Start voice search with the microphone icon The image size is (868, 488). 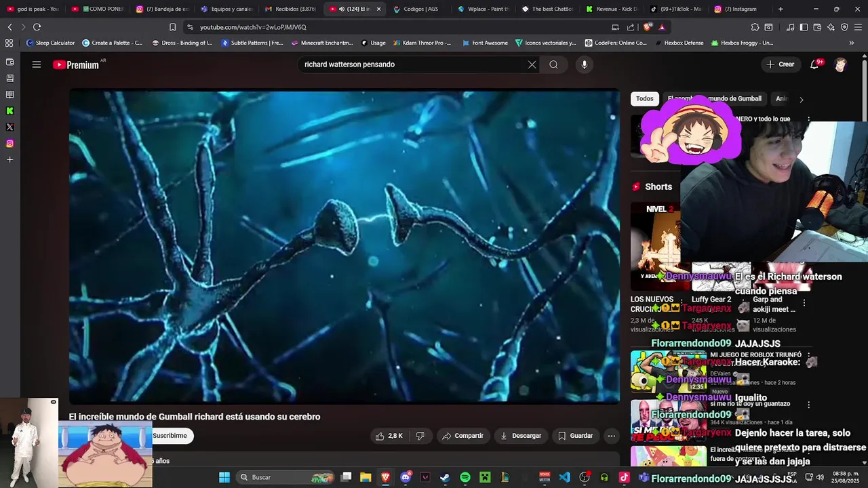(584, 64)
